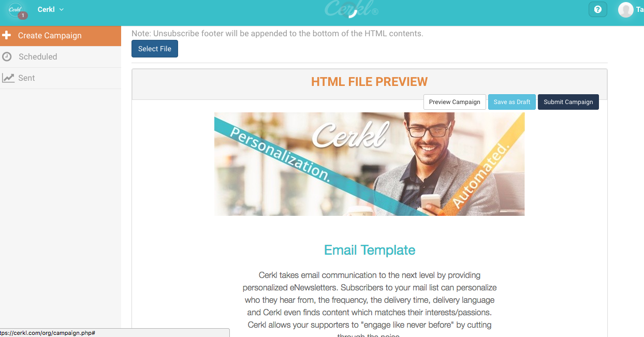Click the clock icon next to Scheduled
The height and width of the screenshot is (337, 644).
[x=7, y=56]
